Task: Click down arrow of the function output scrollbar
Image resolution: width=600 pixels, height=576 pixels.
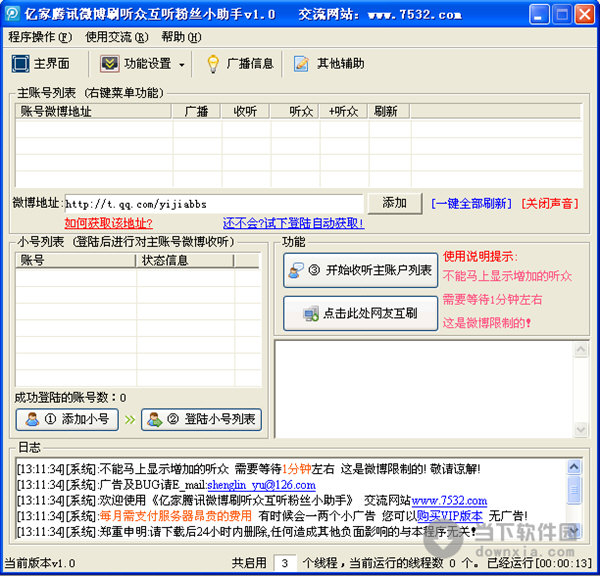Action: coord(581,429)
